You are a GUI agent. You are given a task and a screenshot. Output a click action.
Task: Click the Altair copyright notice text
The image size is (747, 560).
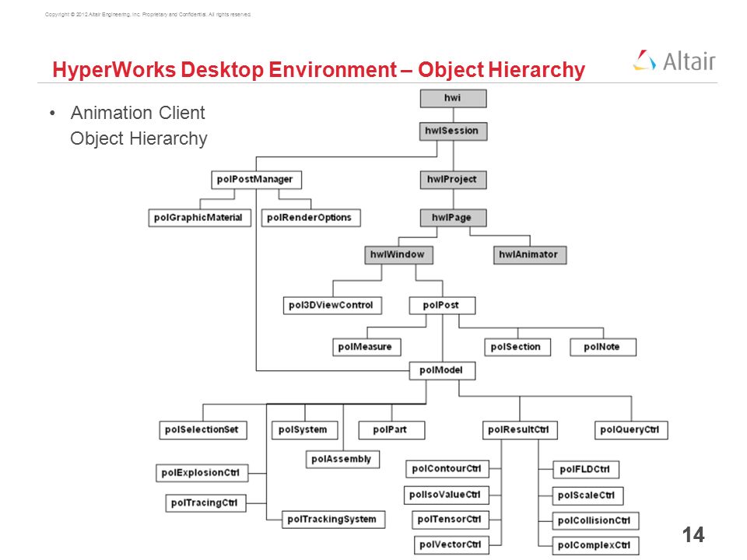point(148,15)
